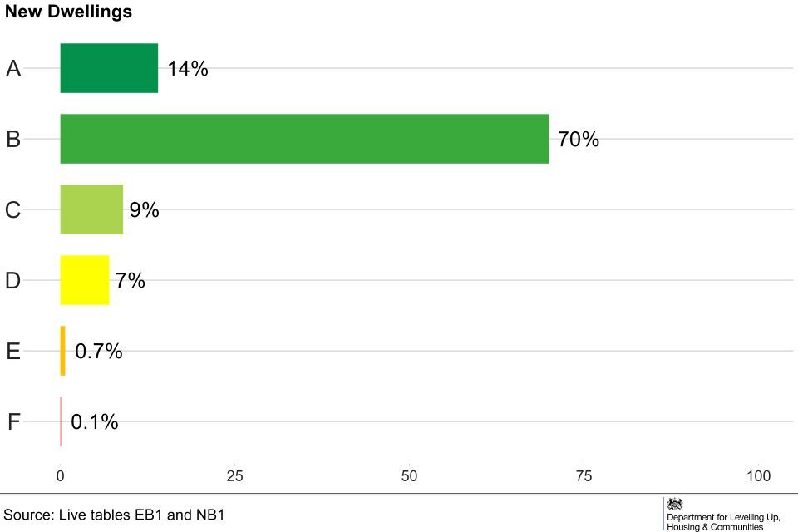Image resolution: width=798 pixels, height=532 pixels.
Task: Click the Source: Live tables EB1 and NB1 text
Action: 114,515
